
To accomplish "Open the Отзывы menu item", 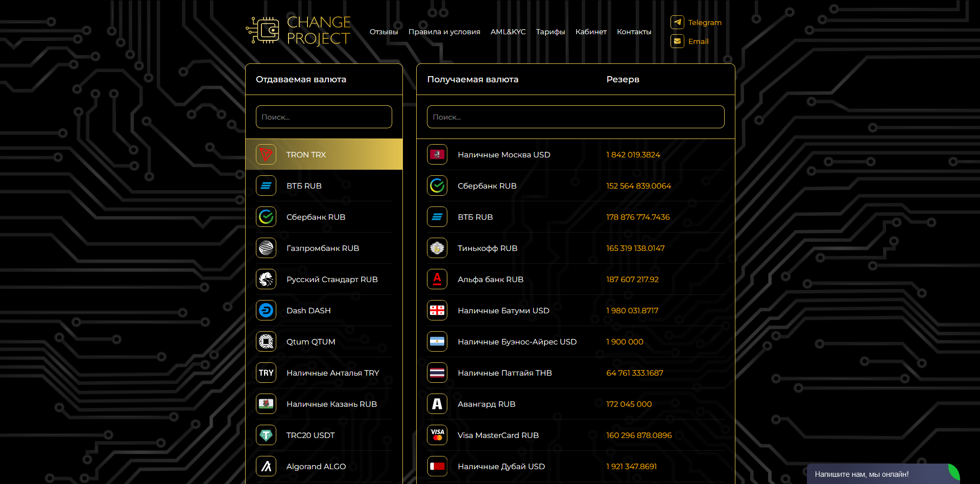I will [x=384, y=32].
